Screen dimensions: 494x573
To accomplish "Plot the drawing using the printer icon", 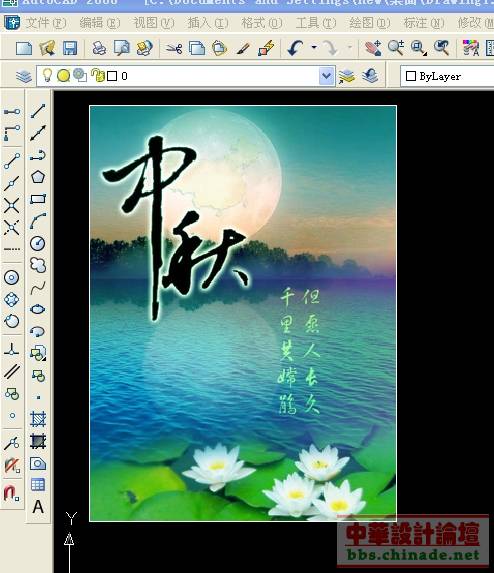I will click(99, 48).
